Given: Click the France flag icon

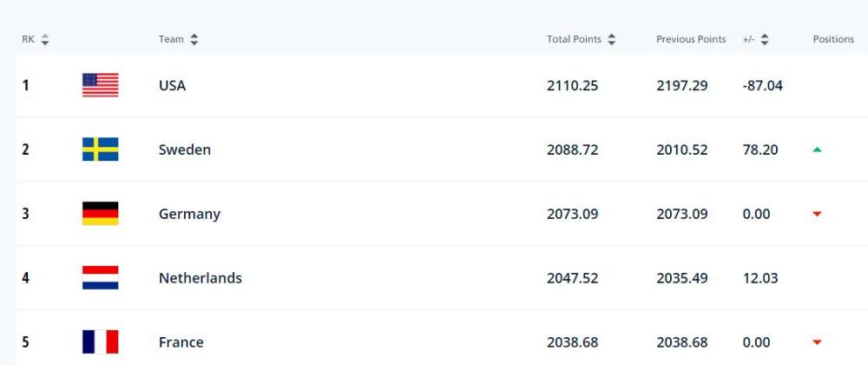Looking at the screenshot, I should tap(100, 342).
